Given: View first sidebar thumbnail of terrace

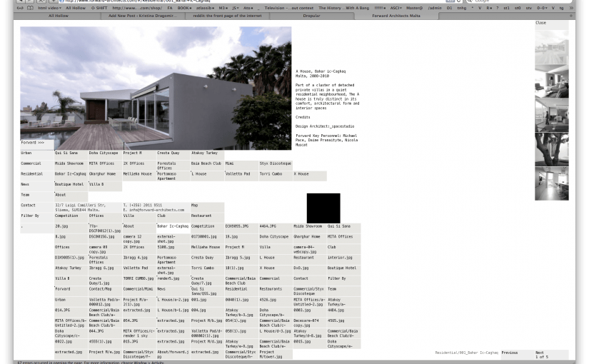Looking at the screenshot, I should coord(551,47).
